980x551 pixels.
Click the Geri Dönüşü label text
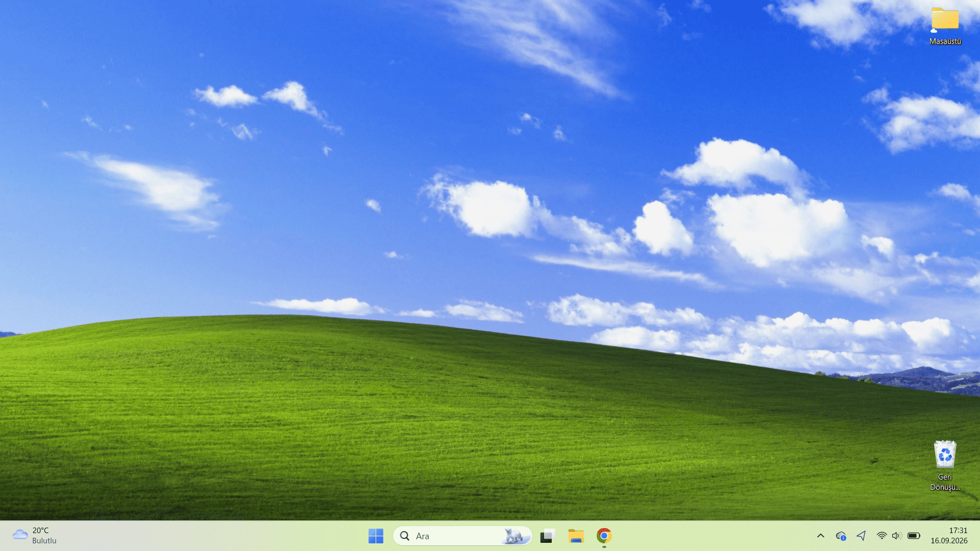pyautogui.click(x=945, y=482)
